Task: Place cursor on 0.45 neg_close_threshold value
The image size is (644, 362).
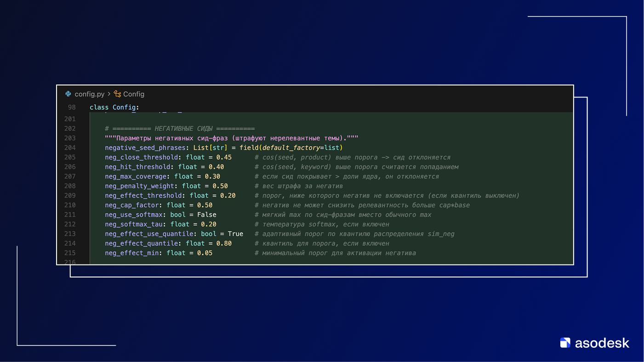Action: click(224, 158)
